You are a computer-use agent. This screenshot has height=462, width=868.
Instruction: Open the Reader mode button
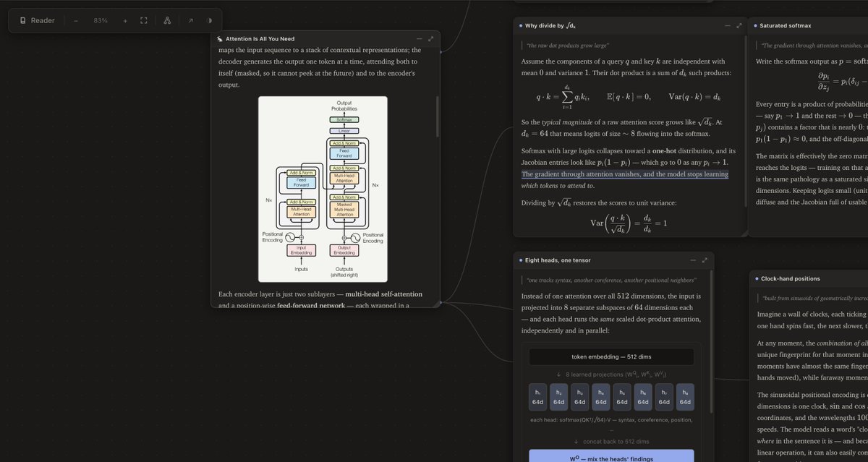point(38,20)
